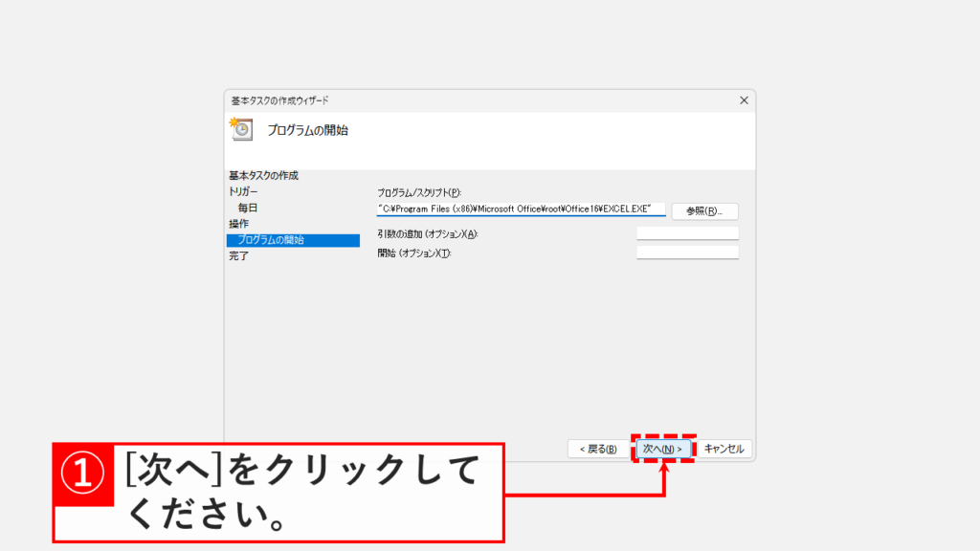Select the 毎日 step in sidebar
Image resolution: width=980 pixels, height=551 pixels.
point(248,208)
